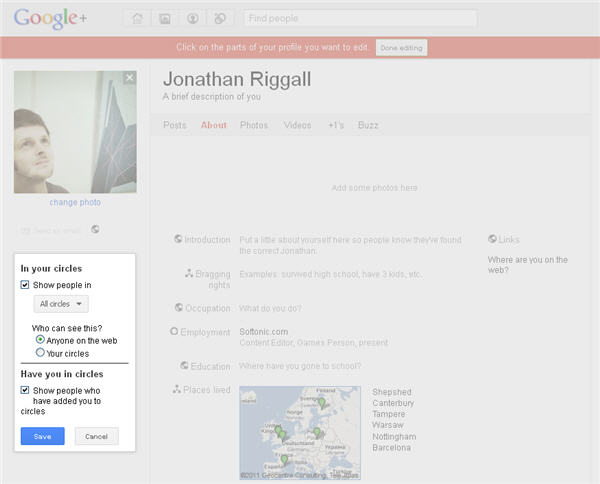Switch to the Posts tab
Screen dimensions: 600x484
tap(175, 125)
